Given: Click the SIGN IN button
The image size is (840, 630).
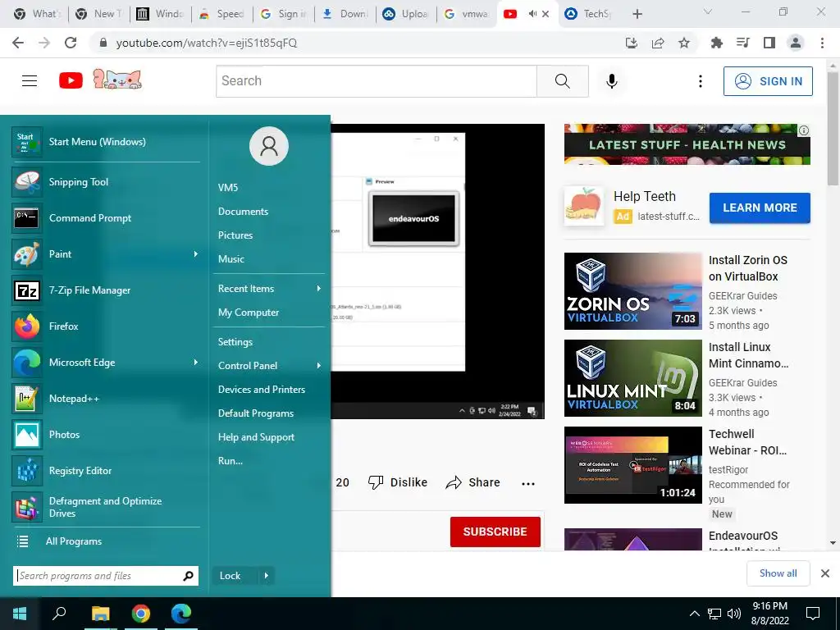Looking at the screenshot, I should coord(768,81).
